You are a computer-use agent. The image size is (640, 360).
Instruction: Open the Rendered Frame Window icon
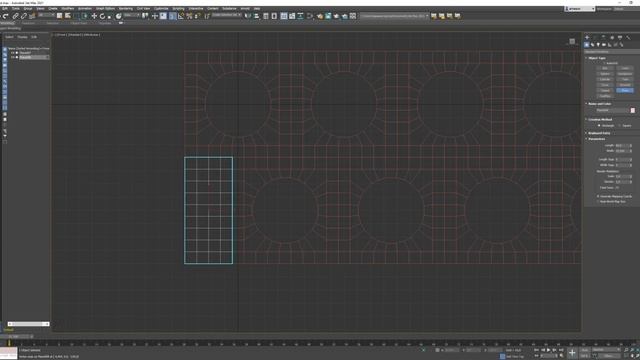point(328,16)
